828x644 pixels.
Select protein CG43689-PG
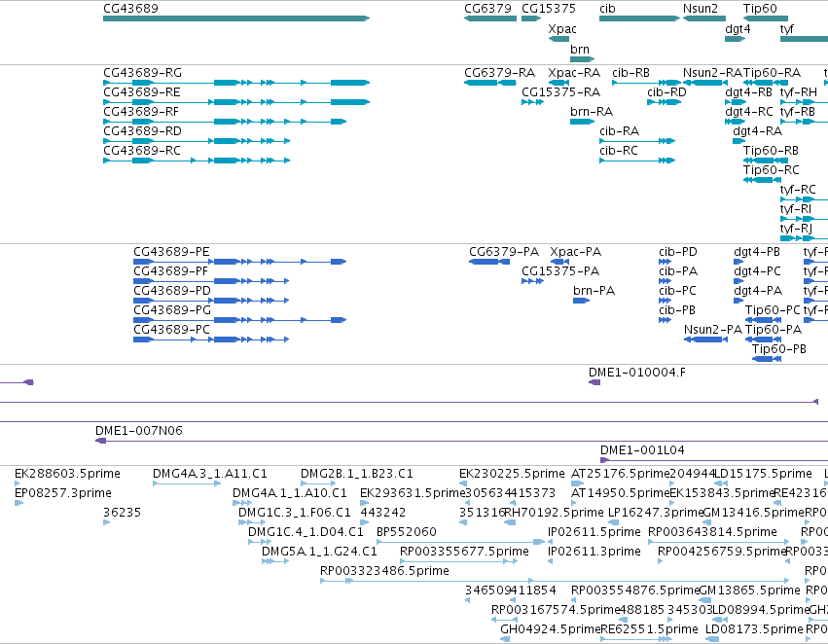pos(239,320)
